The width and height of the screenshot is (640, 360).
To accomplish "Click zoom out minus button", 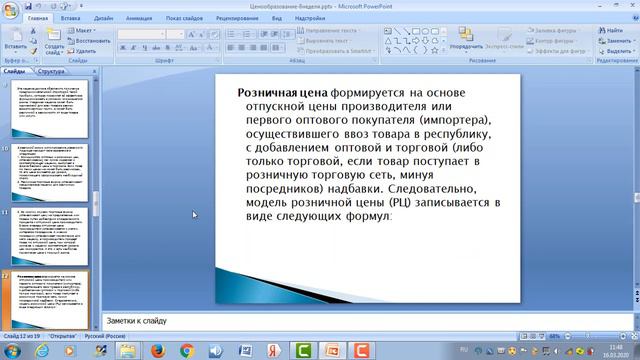I will pos(567,336).
